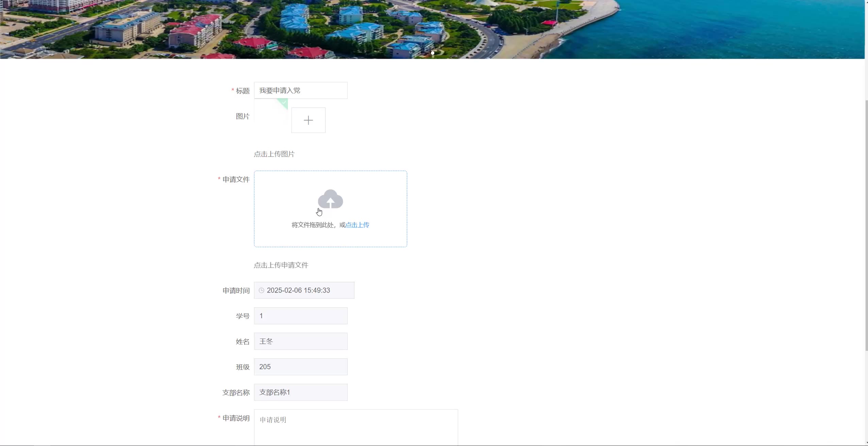Click the 姓名 field showing 王冬
Image resolution: width=868 pixels, height=446 pixels.
pyautogui.click(x=301, y=341)
